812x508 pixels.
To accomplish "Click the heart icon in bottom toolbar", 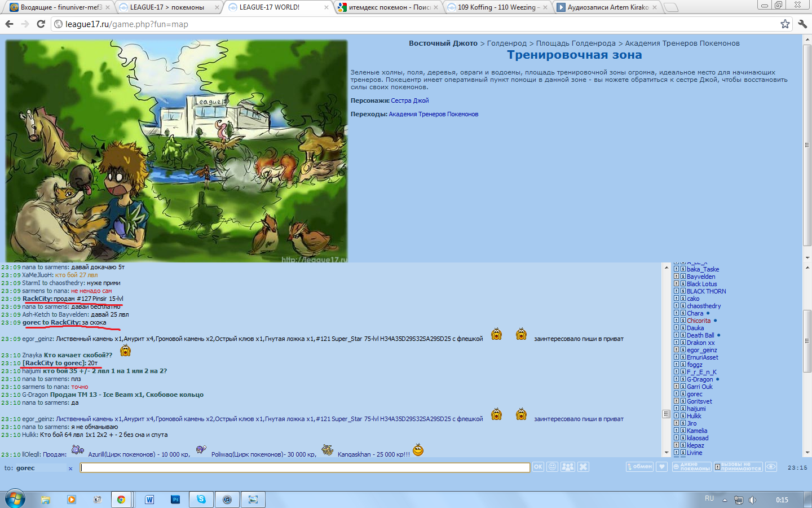I will [662, 467].
